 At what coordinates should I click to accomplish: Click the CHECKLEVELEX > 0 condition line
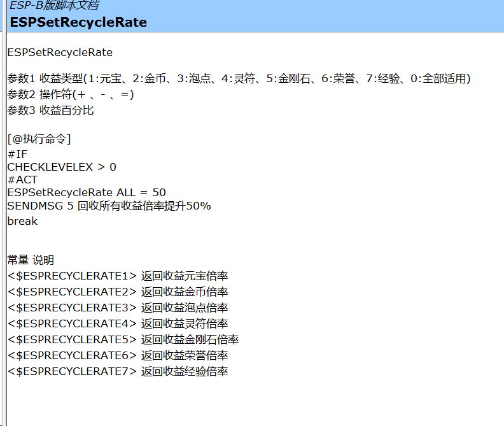point(62,167)
